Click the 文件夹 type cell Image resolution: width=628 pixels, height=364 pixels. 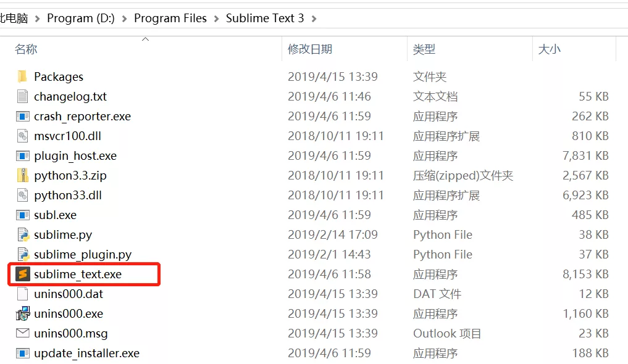pyautogui.click(x=430, y=77)
